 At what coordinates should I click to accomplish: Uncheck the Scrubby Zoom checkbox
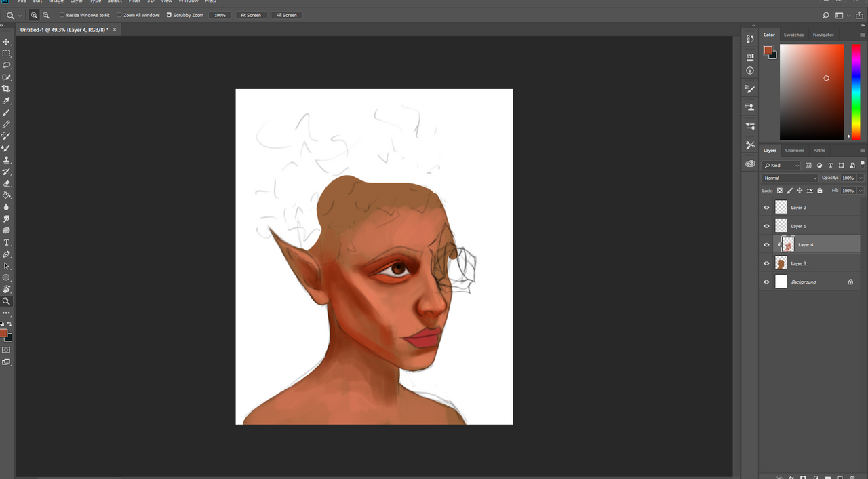(169, 15)
